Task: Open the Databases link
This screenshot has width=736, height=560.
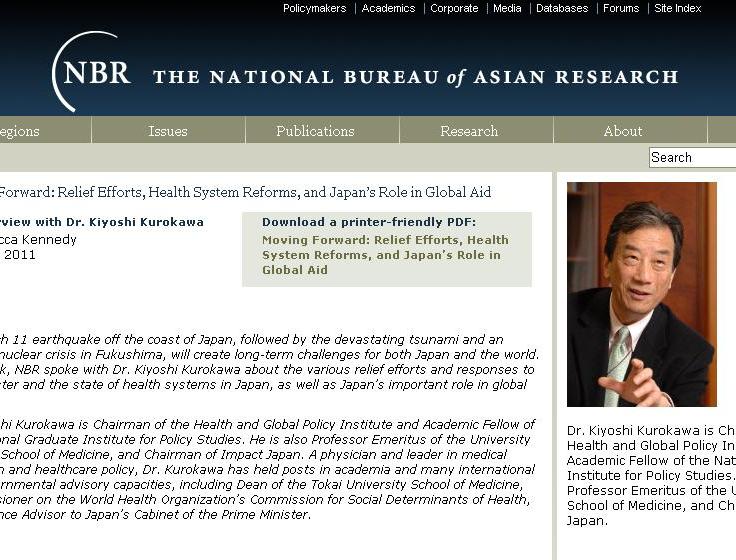Action: pos(562,8)
